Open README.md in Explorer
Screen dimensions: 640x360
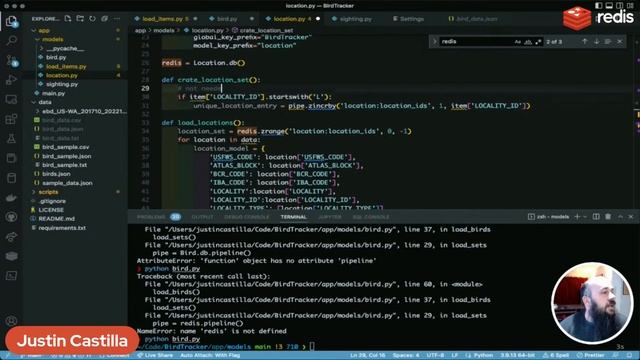(x=56, y=219)
